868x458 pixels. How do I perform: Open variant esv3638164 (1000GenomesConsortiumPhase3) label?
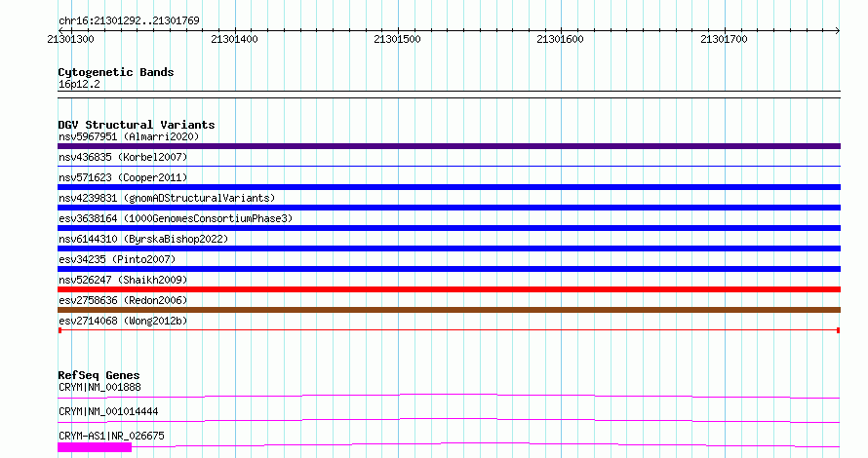click(x=176, y=218)
